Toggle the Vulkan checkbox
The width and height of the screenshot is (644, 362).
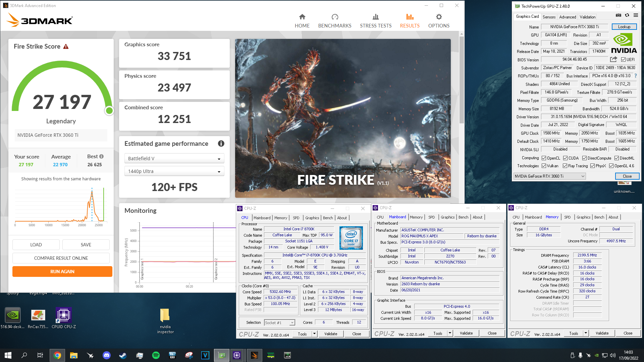(544, 166)
